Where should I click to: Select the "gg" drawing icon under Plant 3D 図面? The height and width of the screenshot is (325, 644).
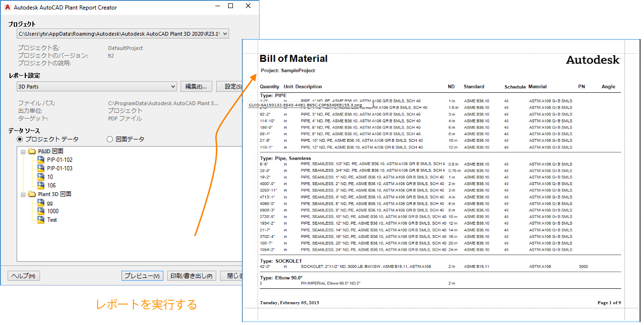coord(40,202)
